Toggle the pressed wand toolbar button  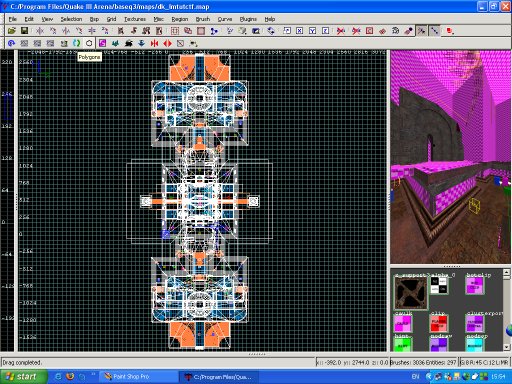pos(421,31)
